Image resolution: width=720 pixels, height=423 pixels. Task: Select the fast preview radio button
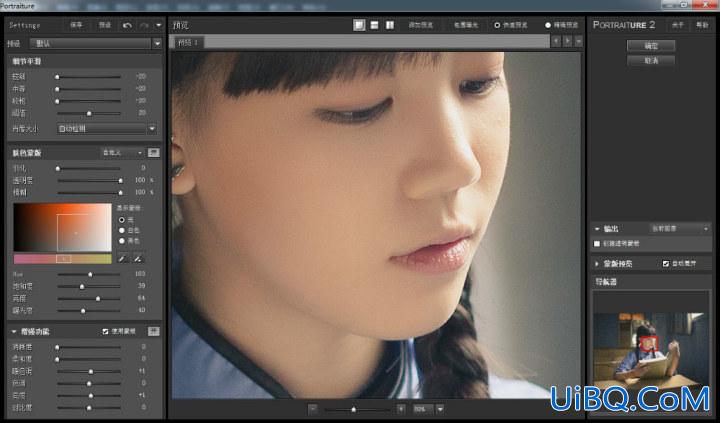click(497, 25)
